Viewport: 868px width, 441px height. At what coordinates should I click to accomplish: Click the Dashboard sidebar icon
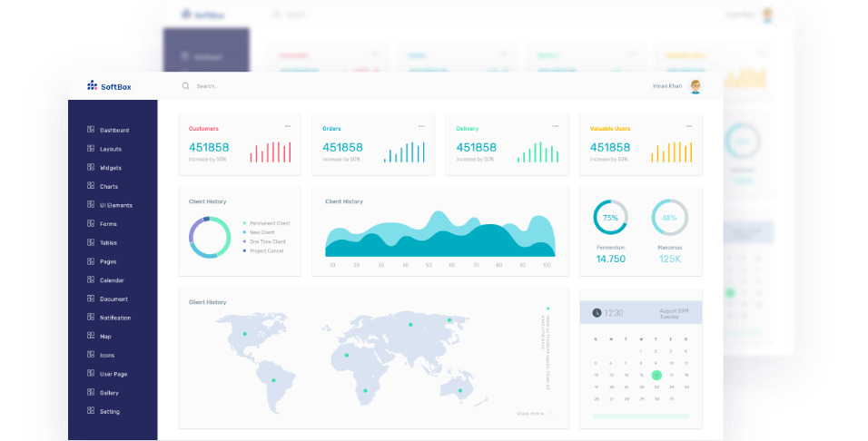click(x=91, y=130)
